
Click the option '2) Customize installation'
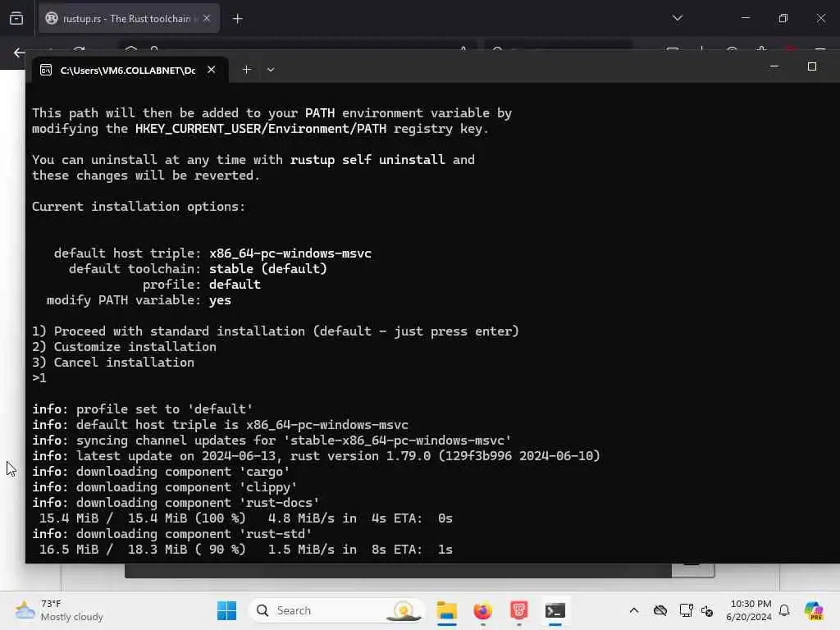[125, 347]
